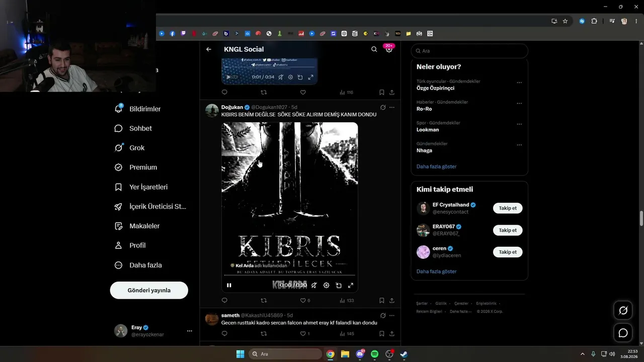This screenshot has width=644, height=362.
Task: Reply to sameth's post
Action: (x=224, y=333)
